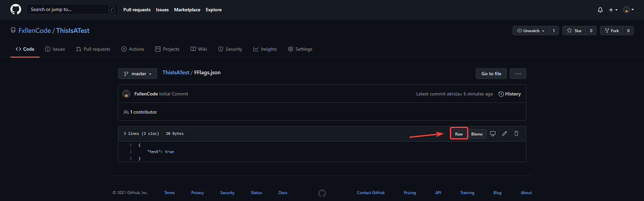Open the user avatar menu
Image resolution: width=644 pixels, height=201 pixels.
[628, 10]
